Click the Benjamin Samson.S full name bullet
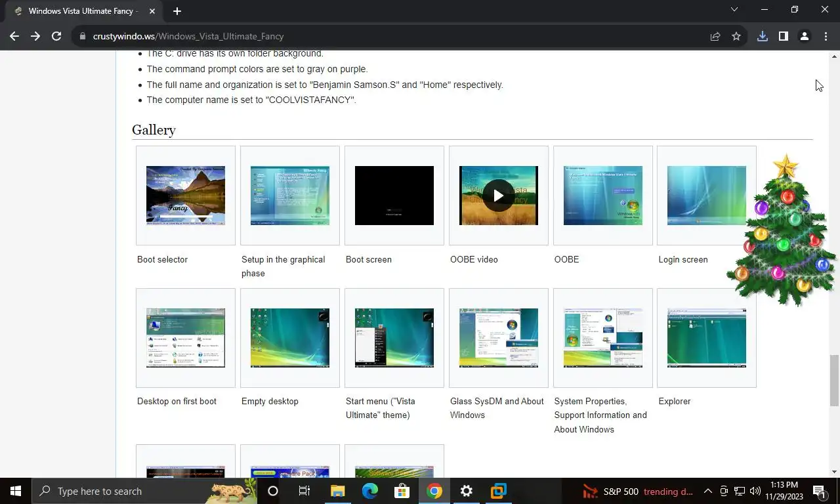The width and height of the screenshot is (840, 504). pyautogui.click(x=325, y=85)
